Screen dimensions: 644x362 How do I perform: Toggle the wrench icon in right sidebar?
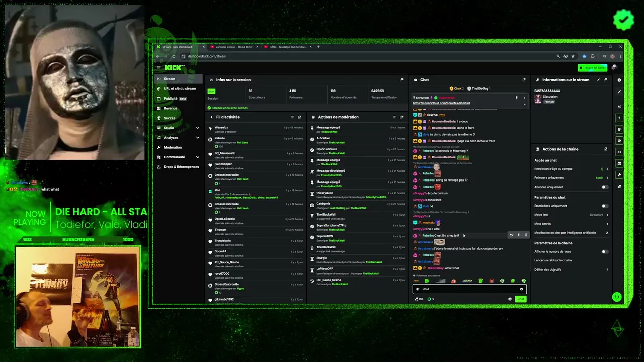pyautogui.click(x=619, y=175)
